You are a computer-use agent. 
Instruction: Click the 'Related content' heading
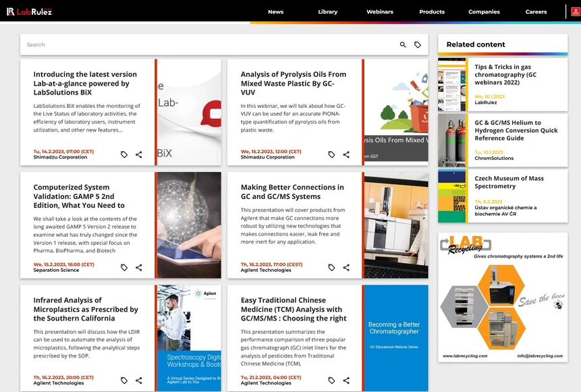tap(476, 45)
